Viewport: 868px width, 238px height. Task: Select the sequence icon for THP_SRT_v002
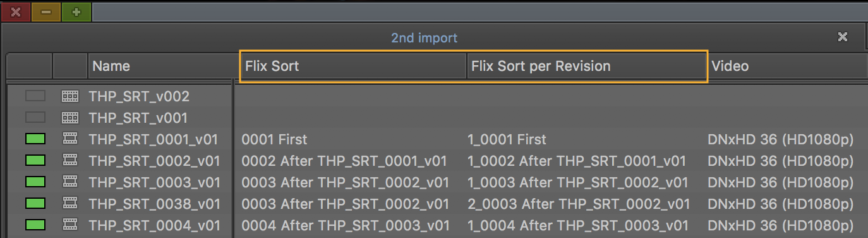pyautogui.click(x=70, y=96)
